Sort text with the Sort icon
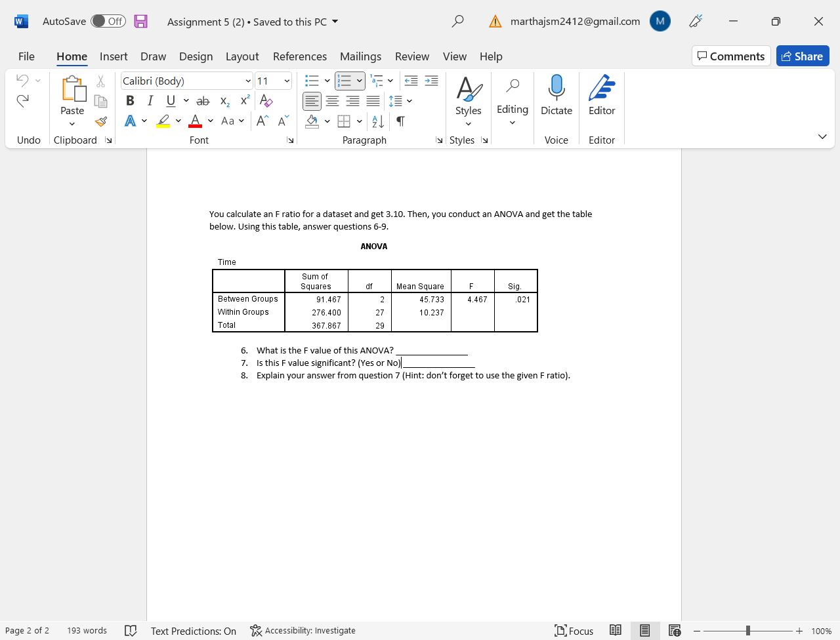 coord(377,121)
